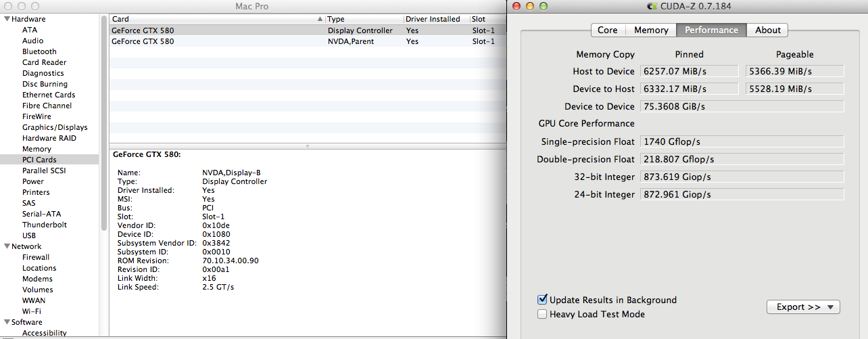The width and height of the screenshot is (868, 339).
Task: Click the pane splitter grip below the table
Action: point(308,145)
